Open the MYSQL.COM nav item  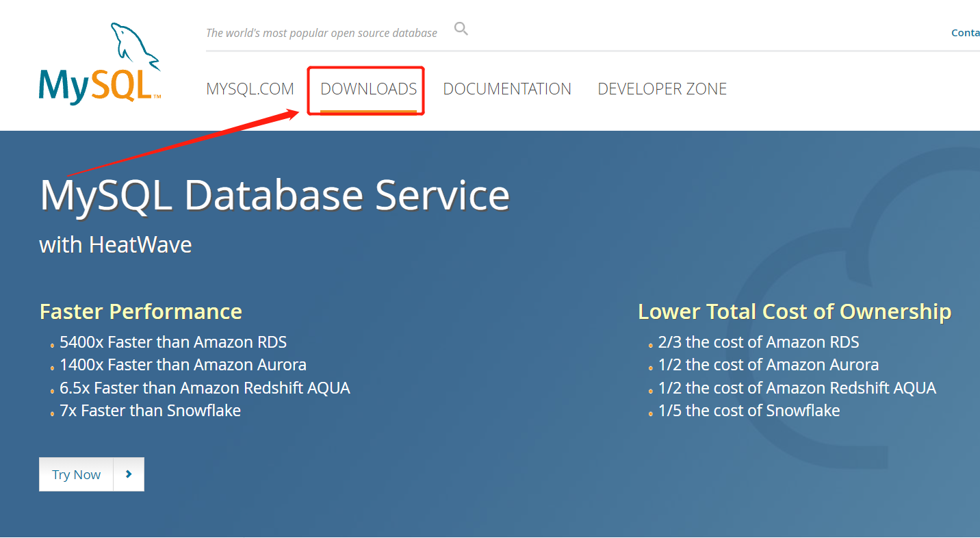click(250, 89)
